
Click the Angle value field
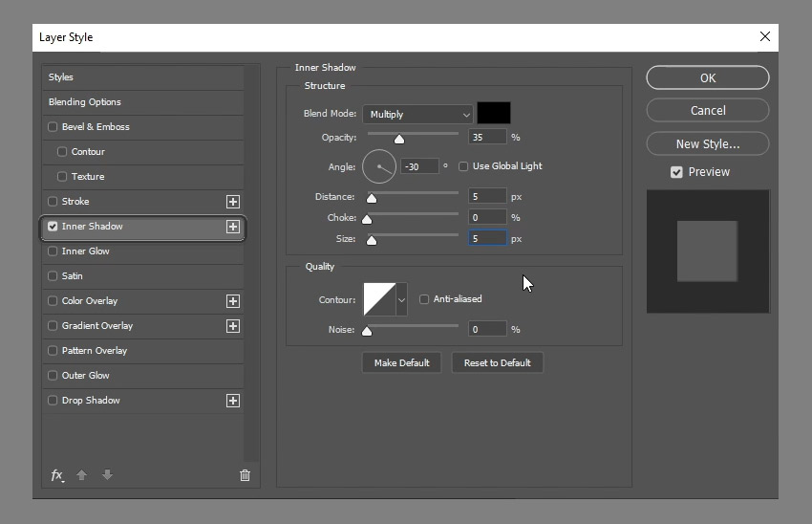[x=419, y=167]
